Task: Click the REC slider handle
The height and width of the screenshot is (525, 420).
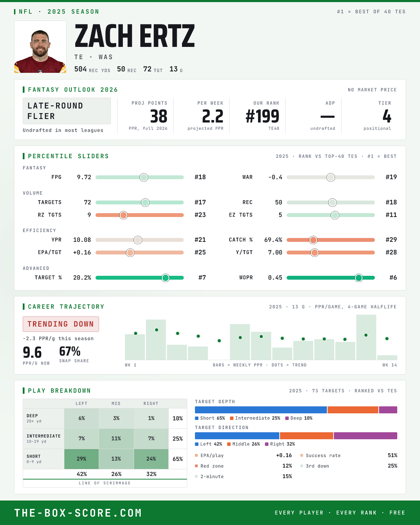Action: coord(332,203)
